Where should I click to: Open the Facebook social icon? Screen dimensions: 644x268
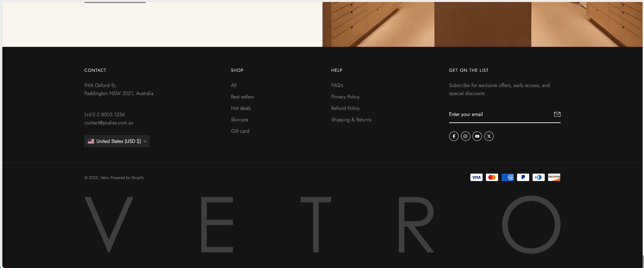(454, 136)
